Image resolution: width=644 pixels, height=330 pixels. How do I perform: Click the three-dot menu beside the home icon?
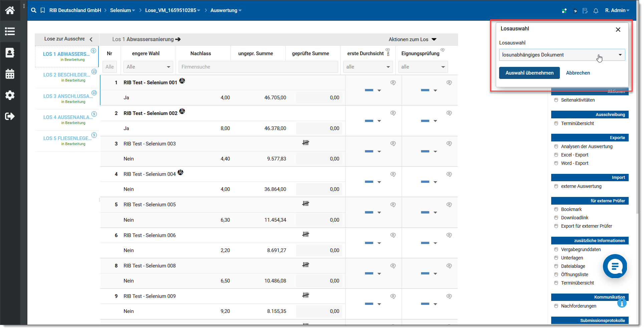point(24,6)
